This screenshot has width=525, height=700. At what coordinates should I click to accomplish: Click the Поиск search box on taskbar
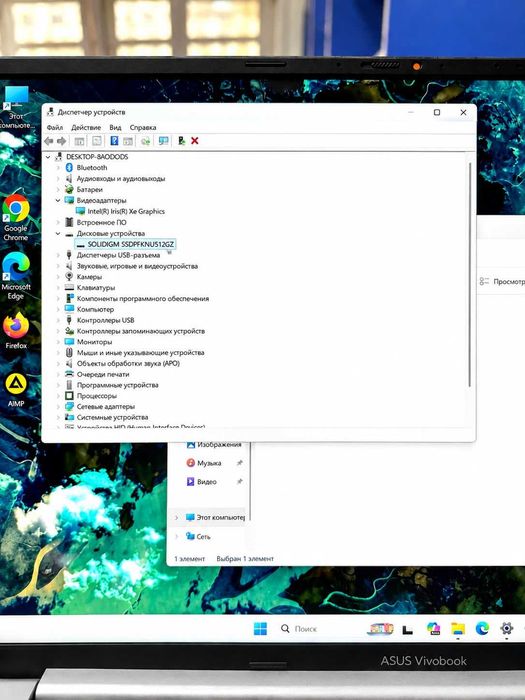click(299, 629)
